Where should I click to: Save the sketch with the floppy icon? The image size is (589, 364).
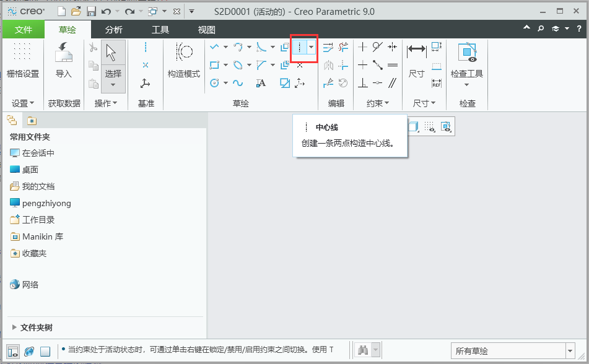(91, 12)
